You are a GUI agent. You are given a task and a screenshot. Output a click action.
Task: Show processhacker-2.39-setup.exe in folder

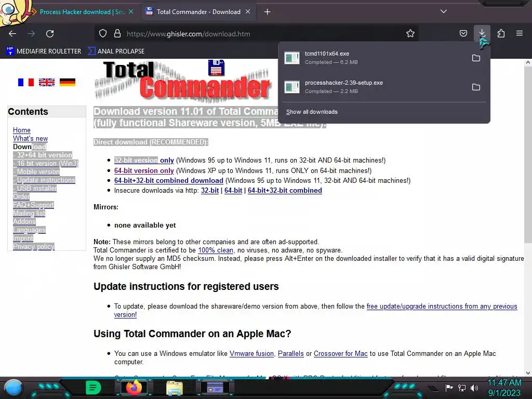pyautogui.click(x=476, y=87)
